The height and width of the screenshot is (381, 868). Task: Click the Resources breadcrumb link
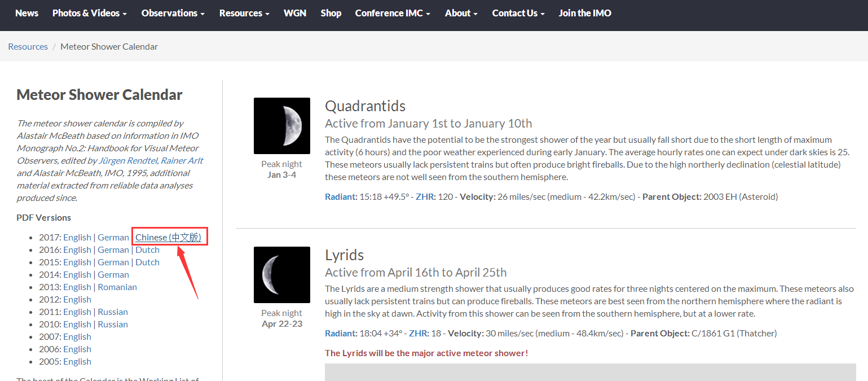pos(28,46)
